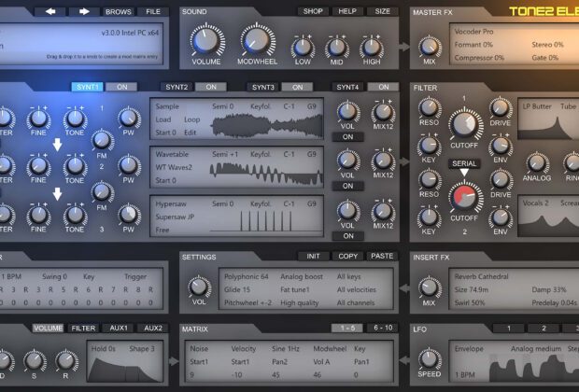The height and width of the screenshot is (392, 579).
Task: Click the MID equalizer knob
Action: [x=337, y=48]
